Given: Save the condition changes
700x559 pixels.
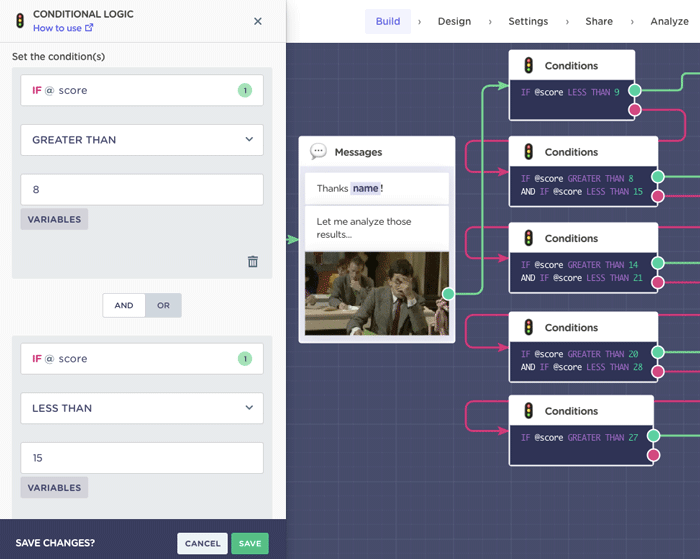Looking at the screenshot, I should pos(250,543).
